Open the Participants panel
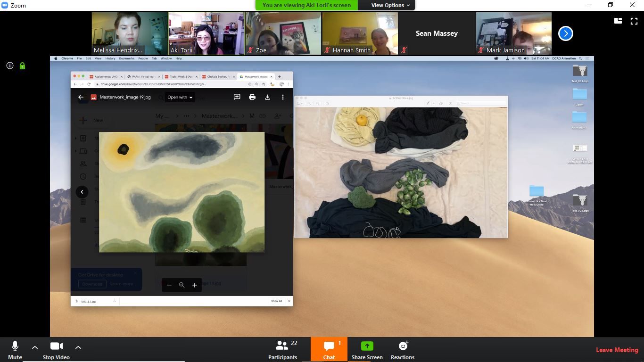Viewport: 644px width, 362px height. 282,349
